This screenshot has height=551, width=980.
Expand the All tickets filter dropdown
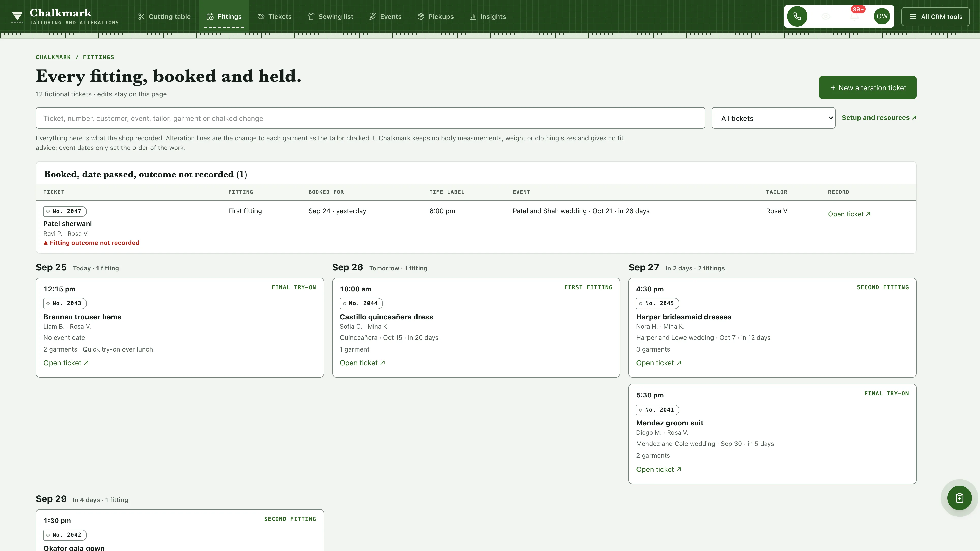774,118
